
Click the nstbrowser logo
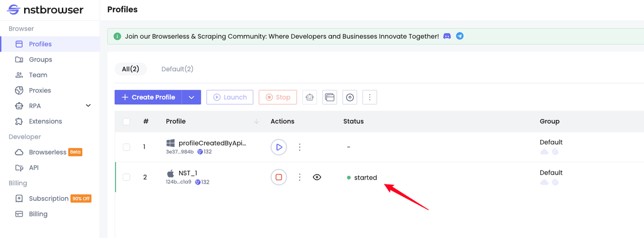(45, 10)
